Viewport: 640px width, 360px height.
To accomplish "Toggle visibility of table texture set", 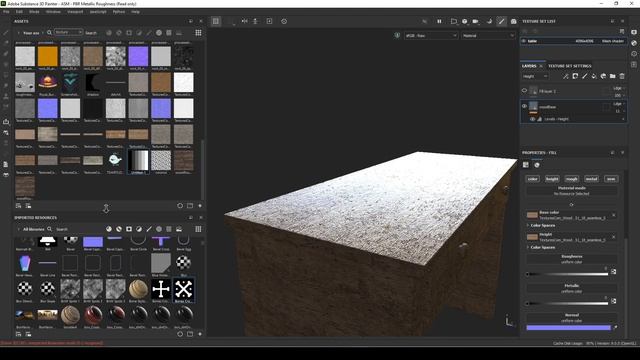I will point(524,41).
